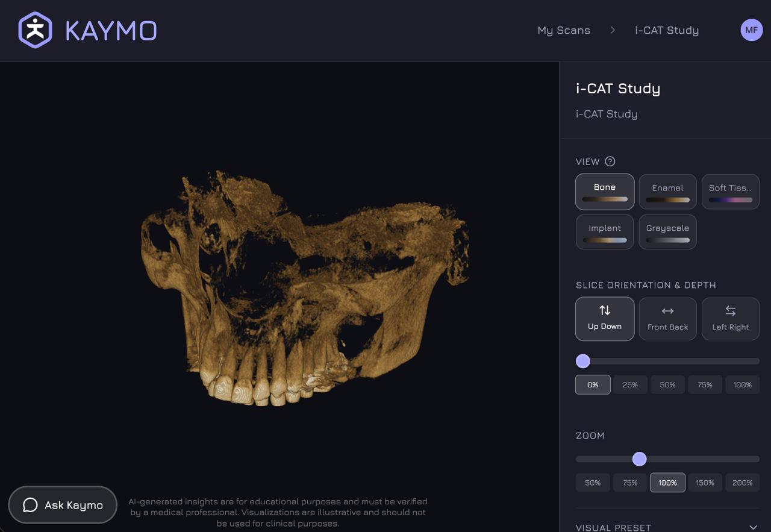Select the Implant view preset
The image size is (771, 532).
coord(604,231)
